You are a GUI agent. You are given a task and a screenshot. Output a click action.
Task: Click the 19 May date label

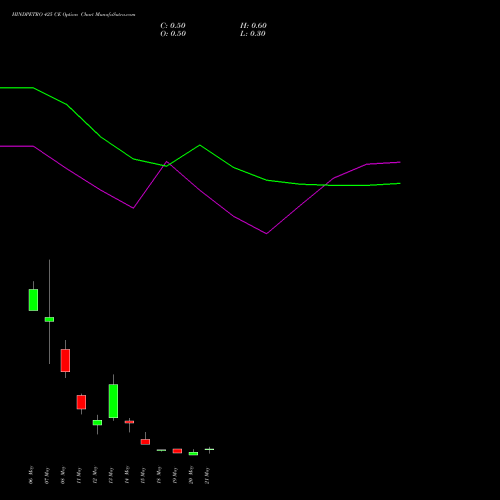(175, 475)
